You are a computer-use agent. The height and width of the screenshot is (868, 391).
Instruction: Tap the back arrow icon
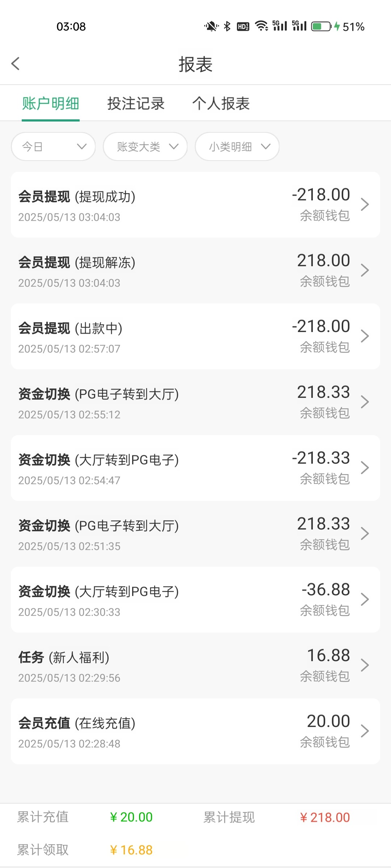click(x=16, y=64)
